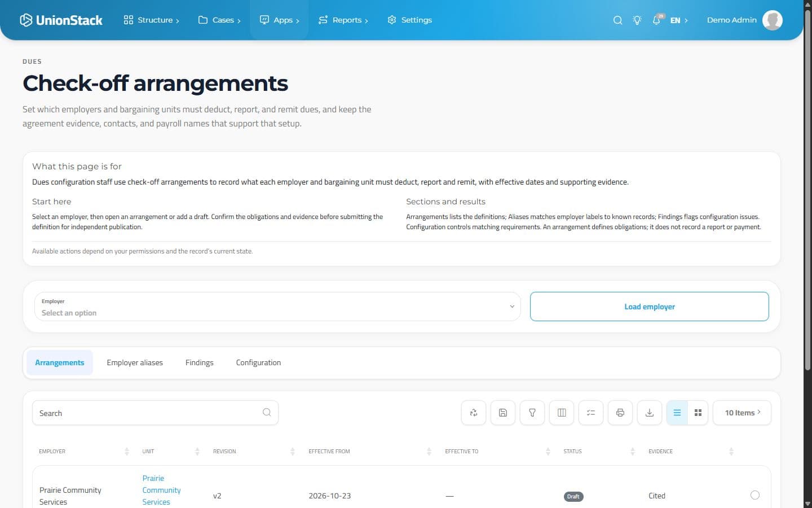812x508 pixels.
Task: Switch to Employer aliases tab
Action: pyautogui.click(x=135, y=362)
